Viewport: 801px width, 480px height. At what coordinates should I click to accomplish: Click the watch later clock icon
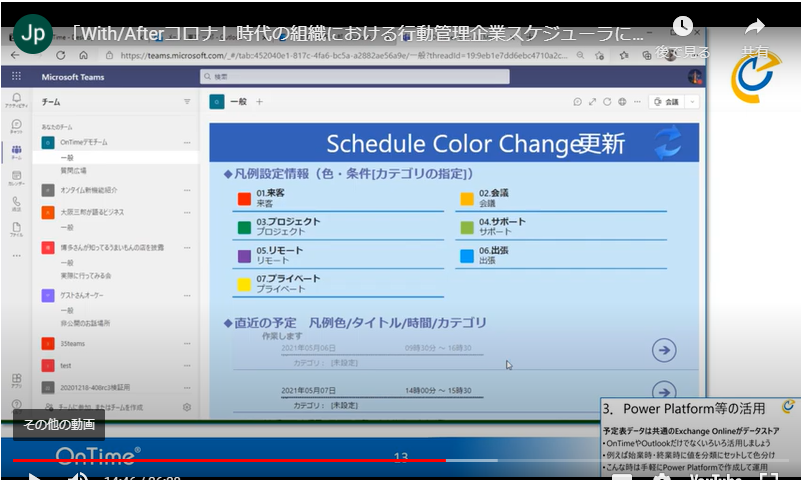pos(682,27)
